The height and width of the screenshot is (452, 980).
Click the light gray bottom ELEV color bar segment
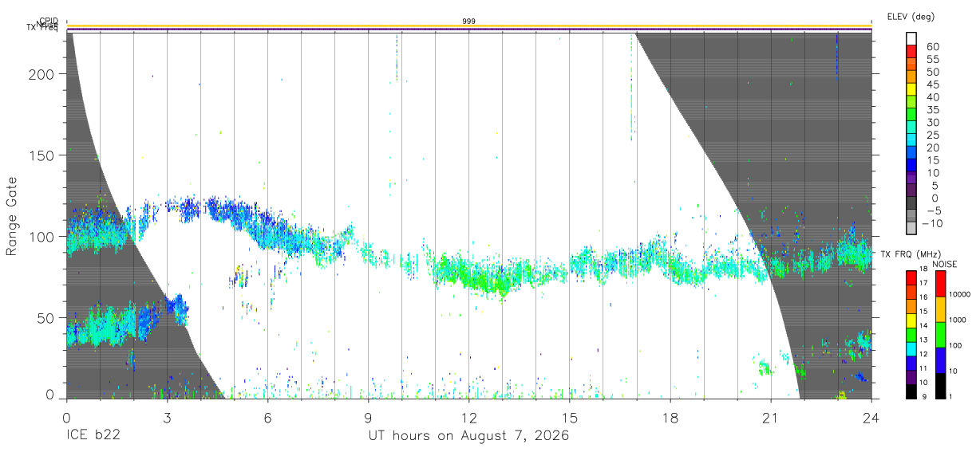[x=911, y=228]
